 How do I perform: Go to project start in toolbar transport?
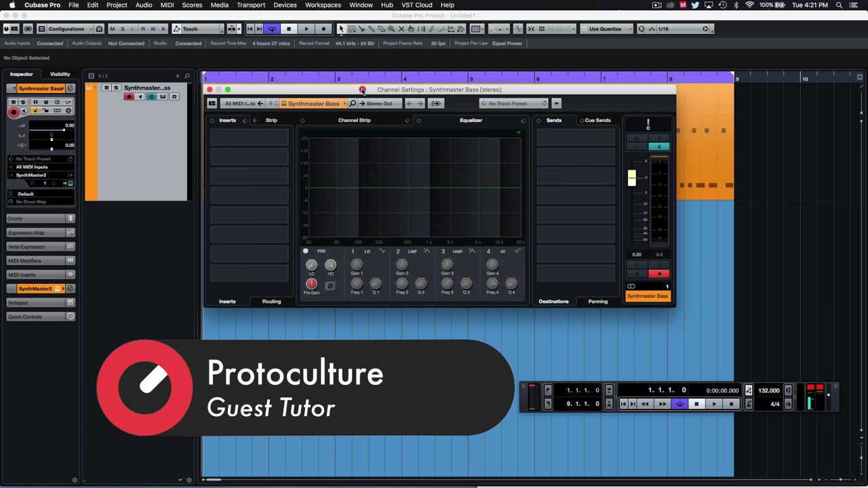click(250, 29)
